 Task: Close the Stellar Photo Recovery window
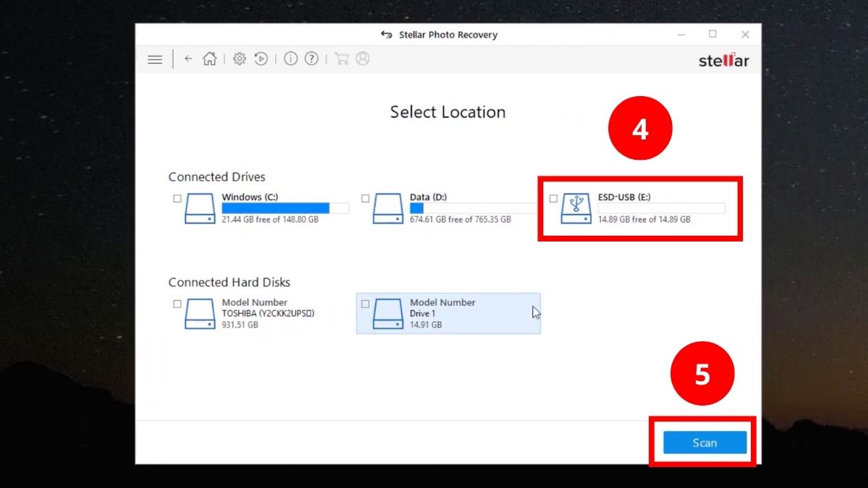(x=745, y=34)
